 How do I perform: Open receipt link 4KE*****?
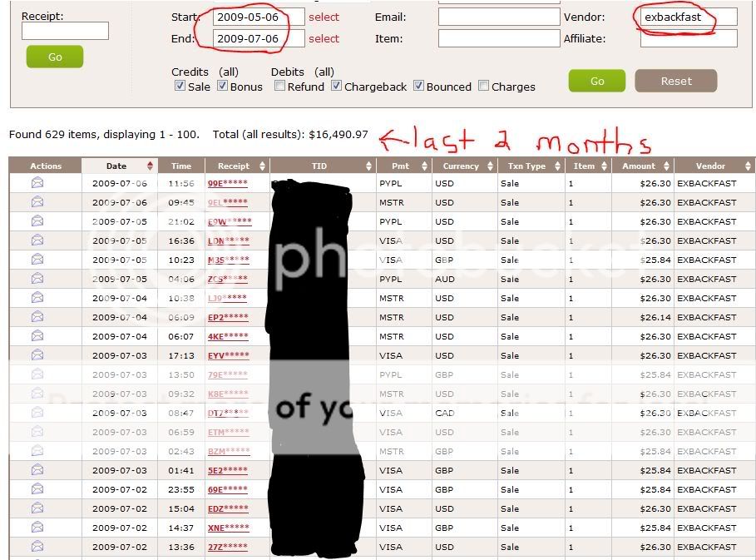(228, 337)
